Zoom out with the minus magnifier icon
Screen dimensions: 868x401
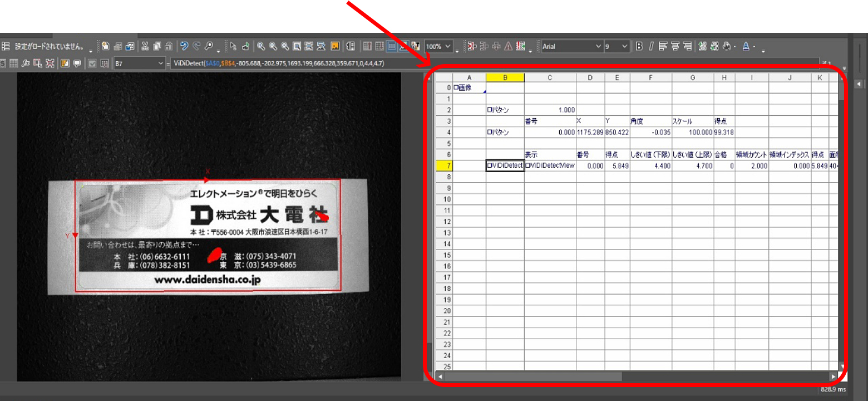pyautogui.click(x=273, y=46)
